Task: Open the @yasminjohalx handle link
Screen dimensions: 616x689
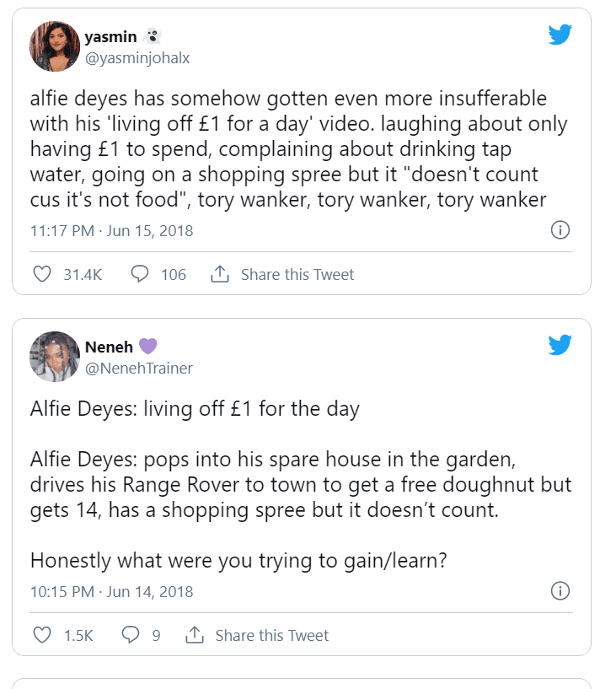Action: click(x=137, y=58)
